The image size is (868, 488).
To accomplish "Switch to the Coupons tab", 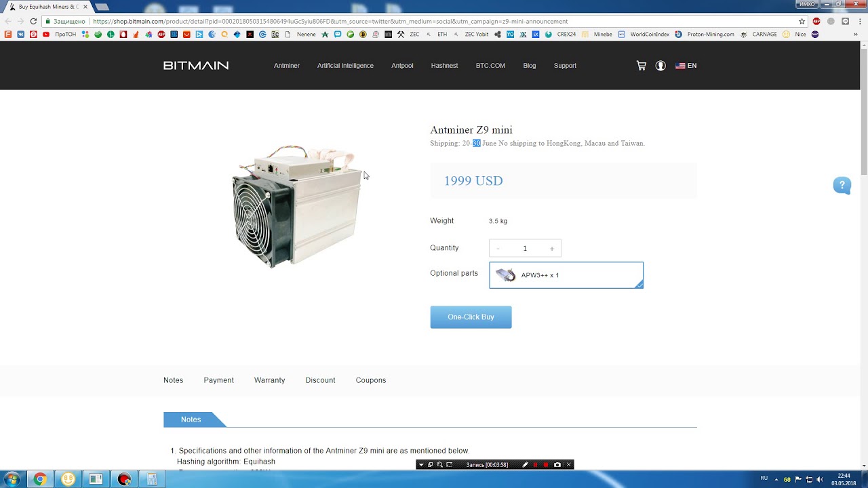I will point(371,380).
